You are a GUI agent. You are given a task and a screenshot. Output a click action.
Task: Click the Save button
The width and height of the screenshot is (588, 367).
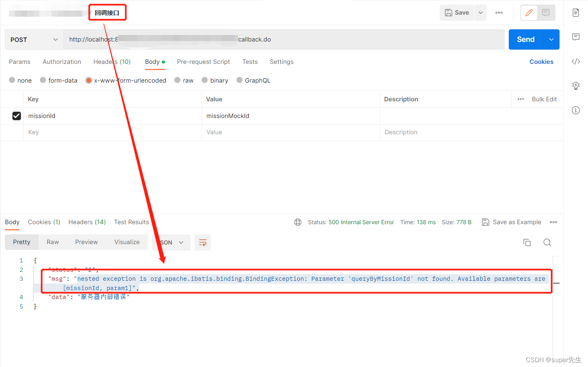(457, 13)
